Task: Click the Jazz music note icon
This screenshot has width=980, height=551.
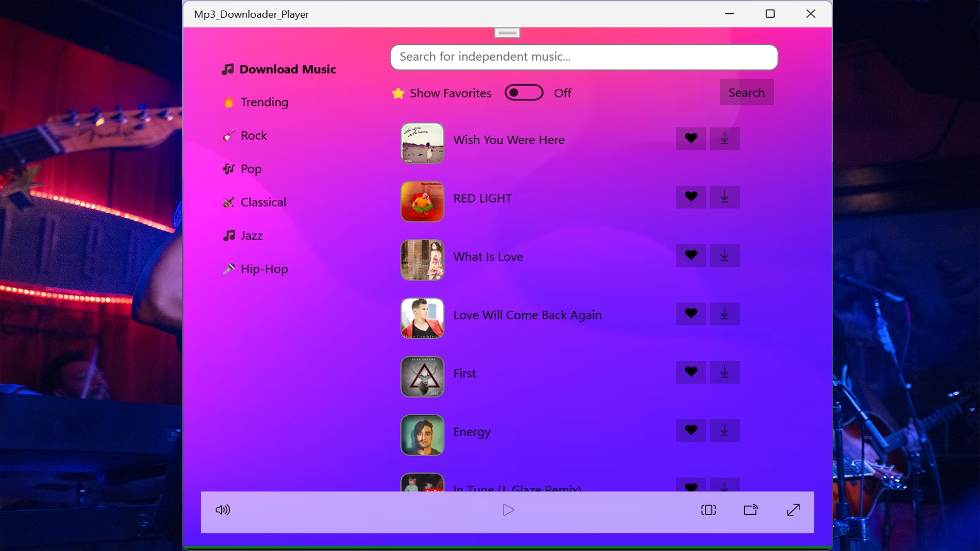Action: point(228,235)
